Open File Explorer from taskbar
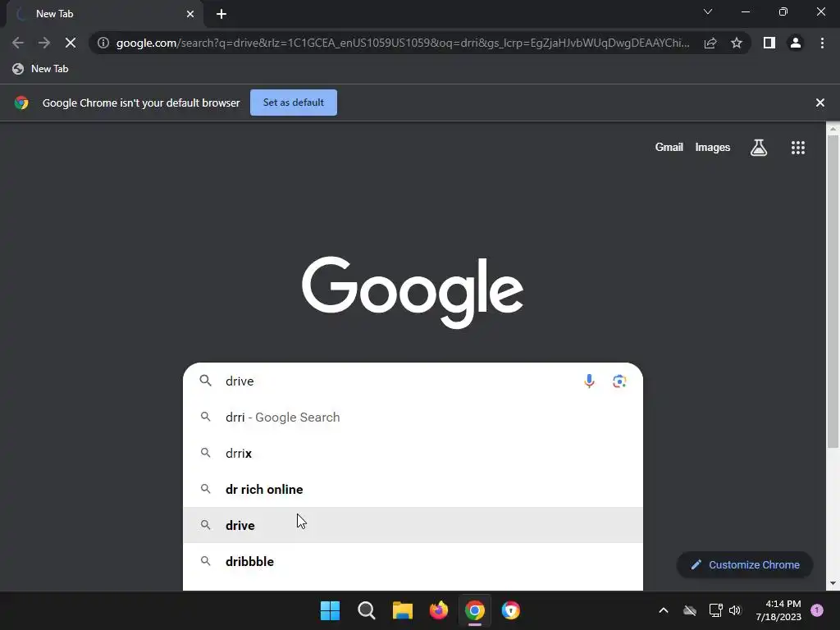The width and height of the screenshot is (840, 630). (x=402, y=610)
